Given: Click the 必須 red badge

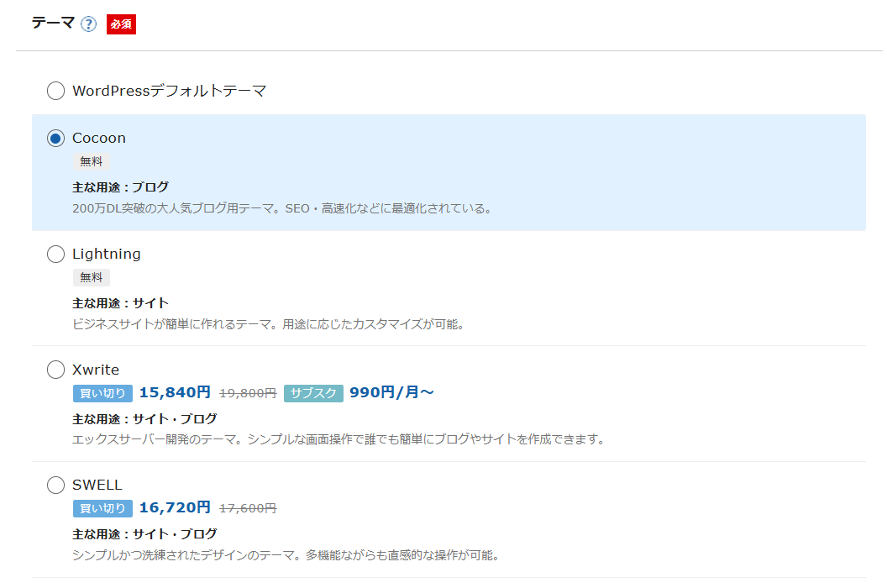Looking at the screenshot, I should point(121,24).
